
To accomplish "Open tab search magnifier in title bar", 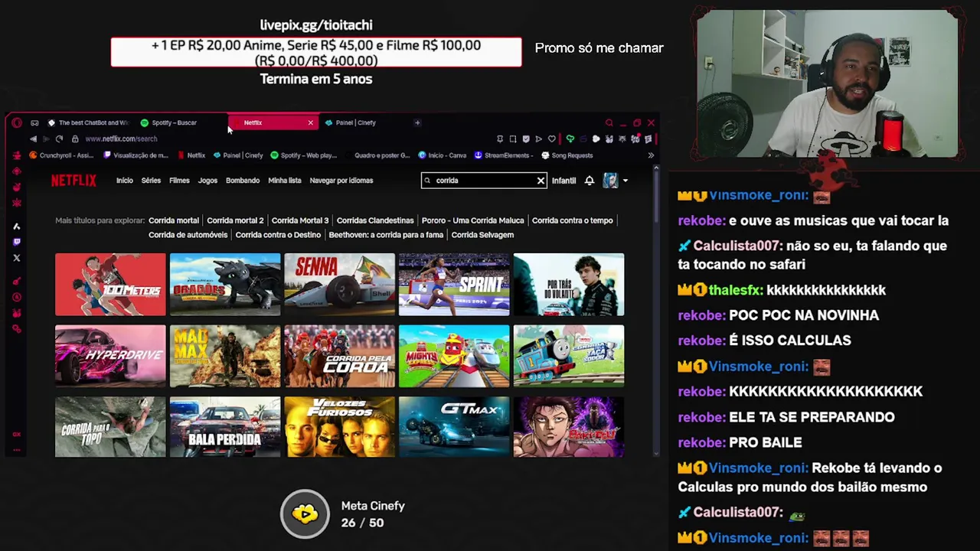I will tap(609, 122).
